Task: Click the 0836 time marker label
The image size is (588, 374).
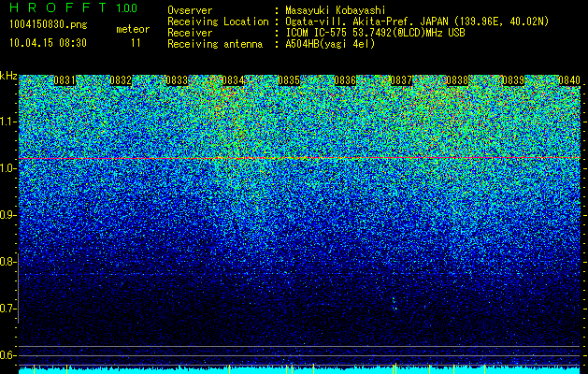Action: point(345,80)
